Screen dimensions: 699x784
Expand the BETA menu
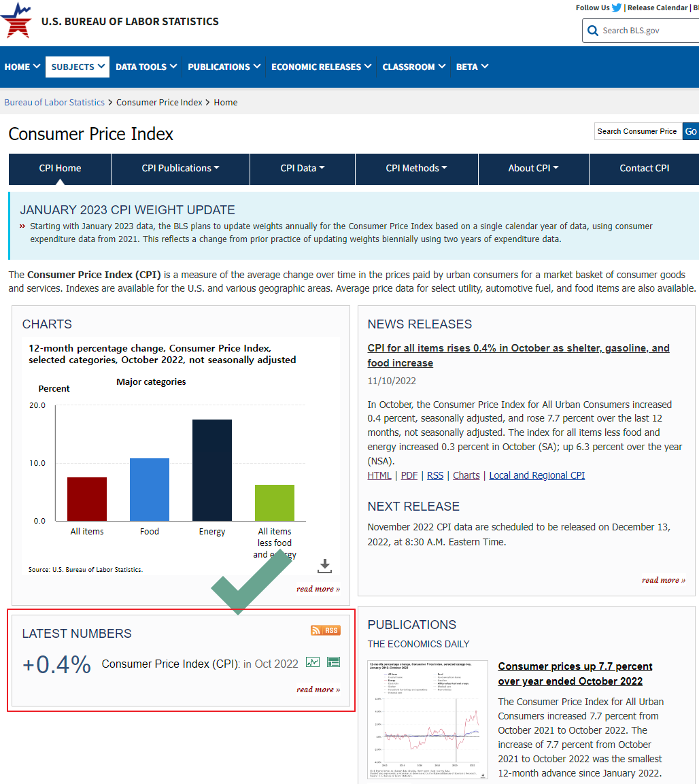472,67
